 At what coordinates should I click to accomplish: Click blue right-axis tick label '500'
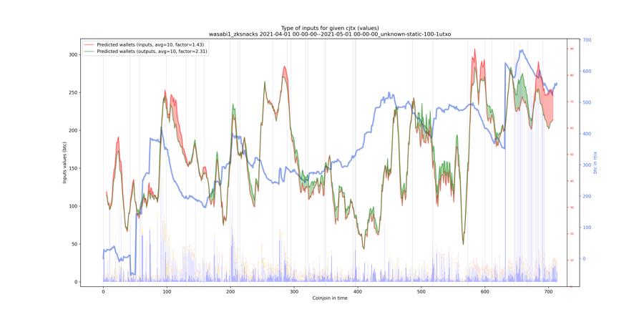coord(586,102)
